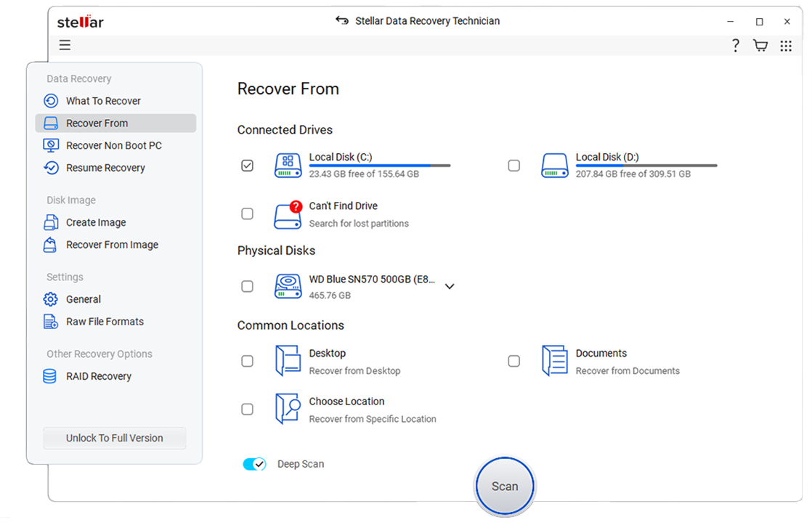The height and width of the screenshot is (525, 812).
Task: Click the Local Disk (C:) label
Action: coord(341,157)
